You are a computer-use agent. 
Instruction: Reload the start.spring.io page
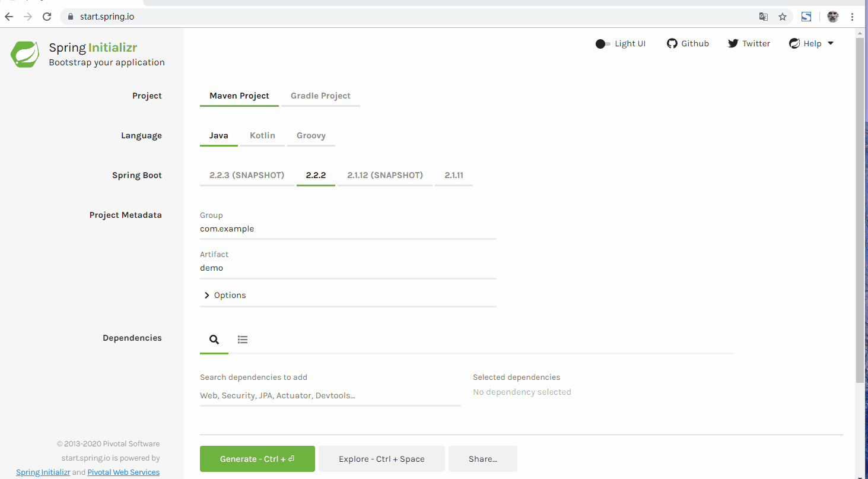point(47,17)
